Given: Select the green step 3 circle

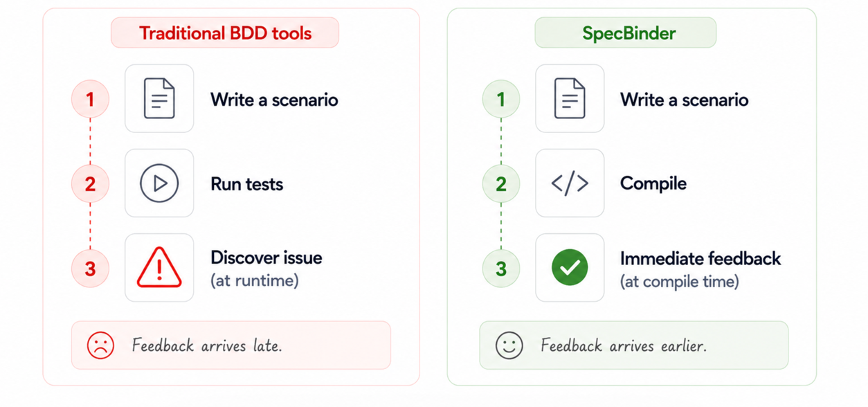Looking at the screenshot, I should point(501,269).
